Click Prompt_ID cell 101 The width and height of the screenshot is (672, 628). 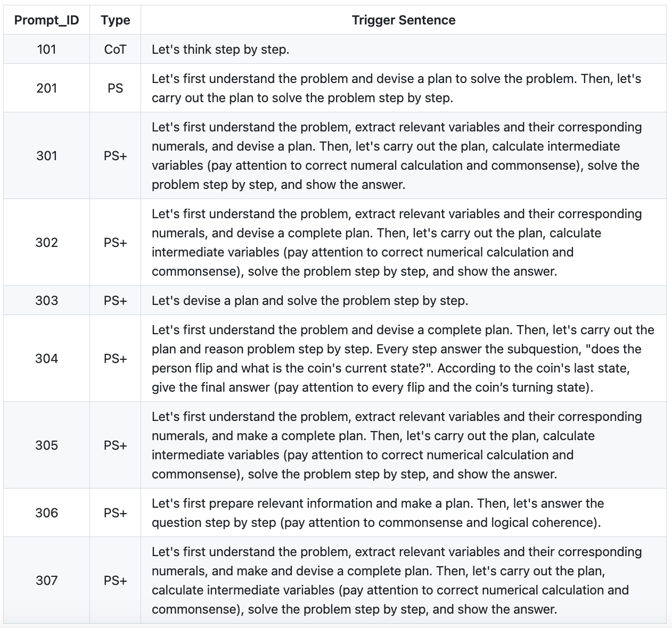[x=46, y=49]
